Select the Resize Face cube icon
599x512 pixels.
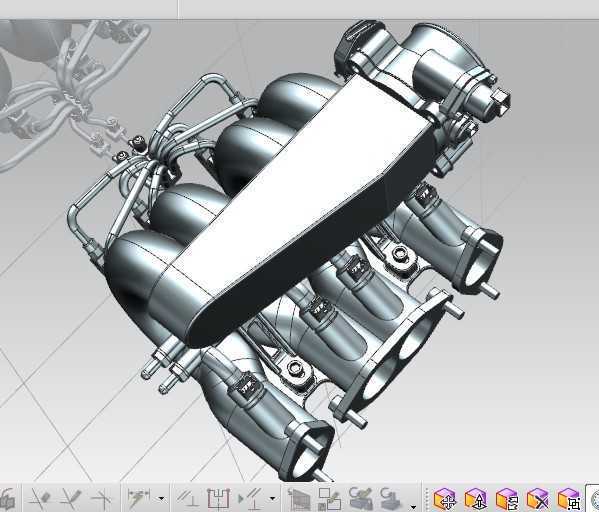click(x=569, y=499)
